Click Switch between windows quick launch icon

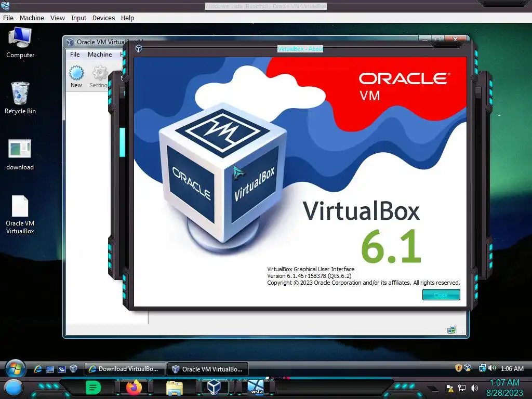[x=62, y=369]
